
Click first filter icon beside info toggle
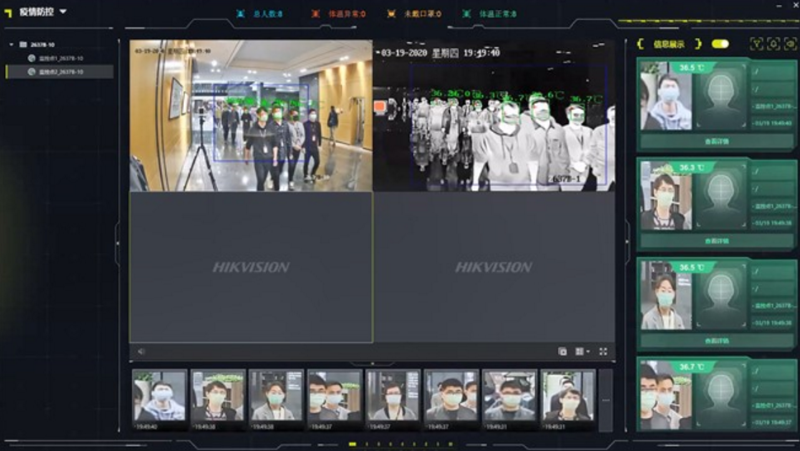(756, 44)
